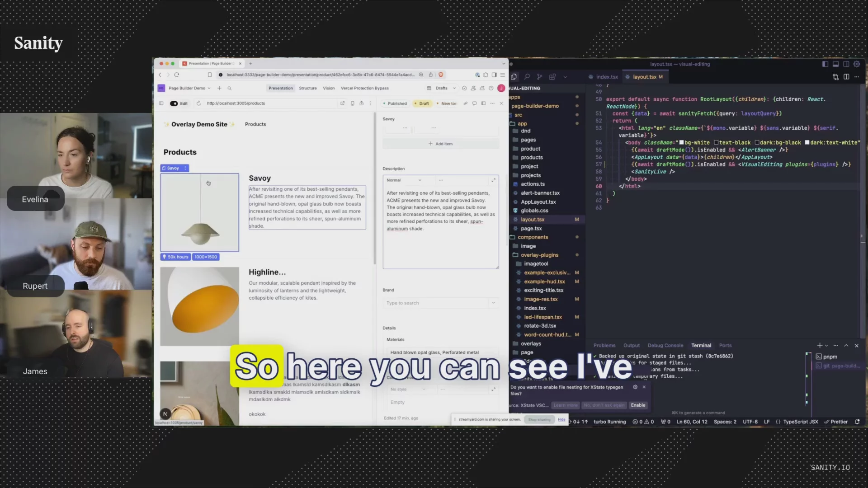Open the Problems panel tab

pos(604,346)
